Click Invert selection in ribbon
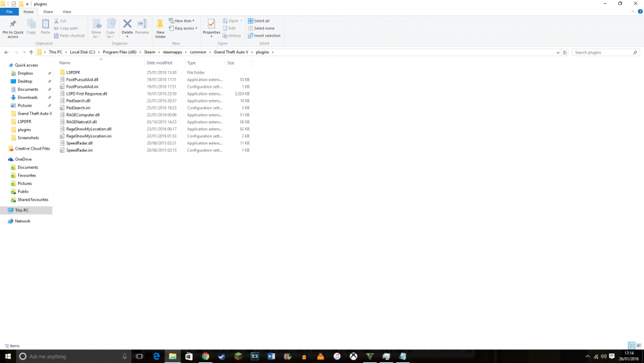The height and width of the screenshot is (363, 644). click(264, 35)
